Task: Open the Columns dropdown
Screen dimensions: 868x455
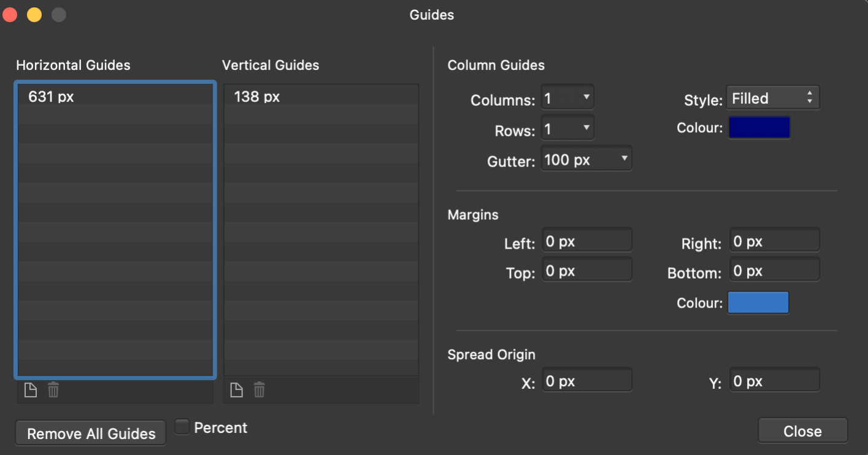Action: click(586, 97)
